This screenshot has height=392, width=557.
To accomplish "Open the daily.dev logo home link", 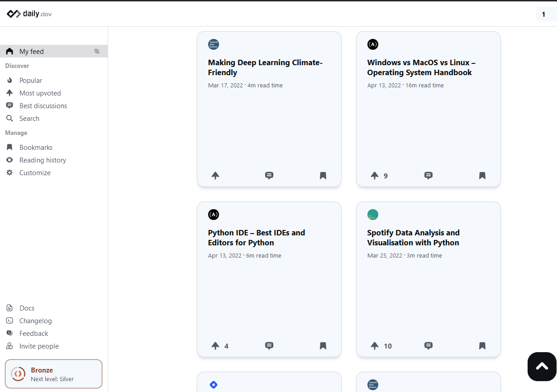I will [x=29, y=14].
